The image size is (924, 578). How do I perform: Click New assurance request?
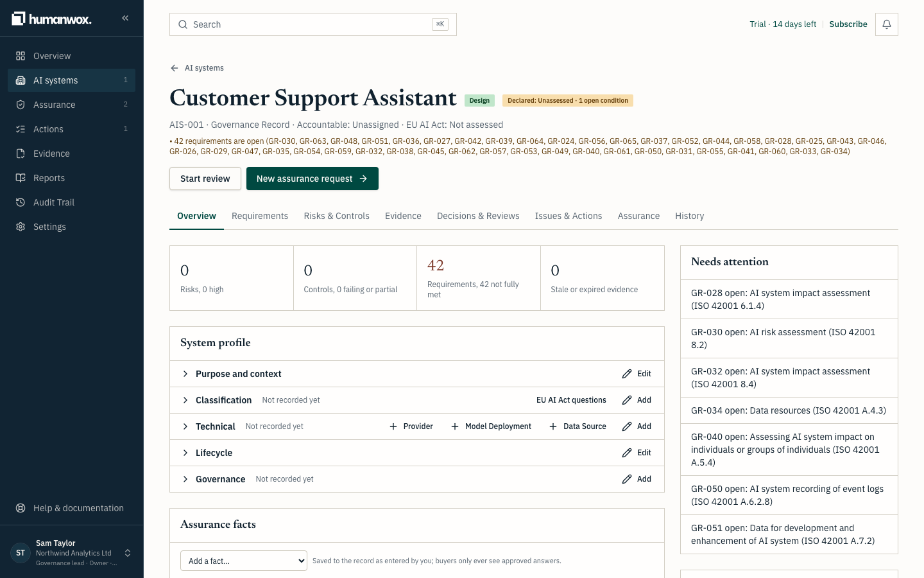(312, 179)
